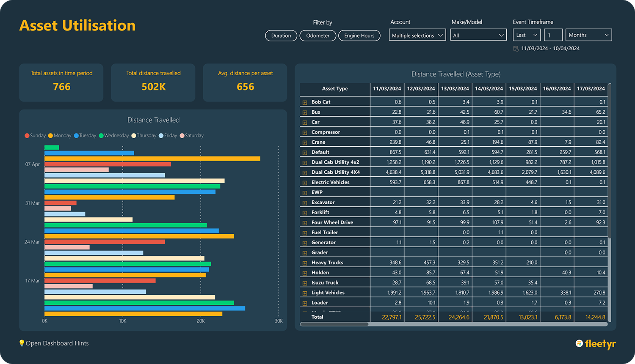Screen dimensions: 635x364
Task: Click plus icon next to Heavy Trucks
Action: (x=305, y=263)
